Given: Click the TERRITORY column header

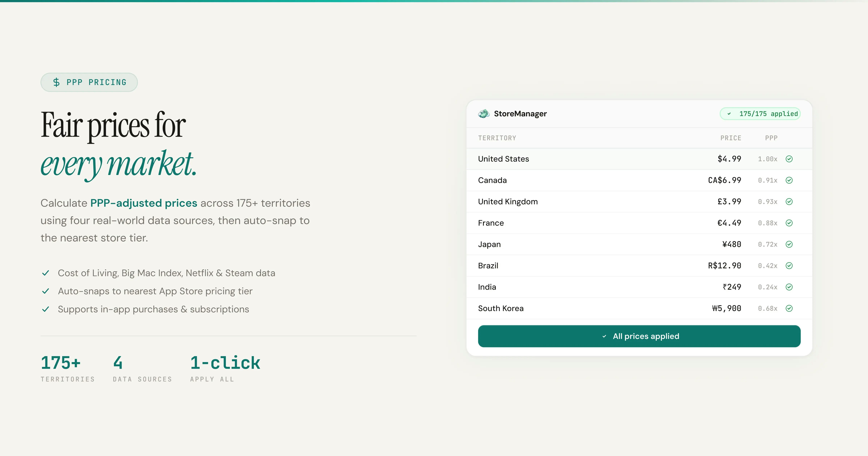Looking at the screenshot, I should tap(497, 138).
